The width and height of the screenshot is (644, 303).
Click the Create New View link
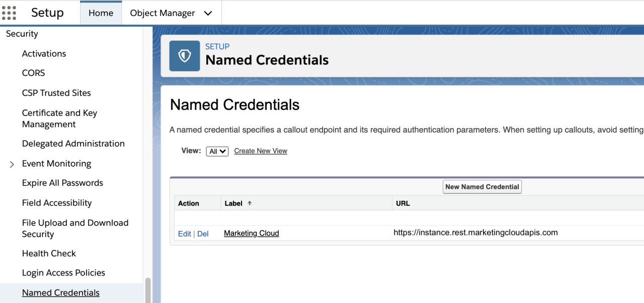point(261,151)
